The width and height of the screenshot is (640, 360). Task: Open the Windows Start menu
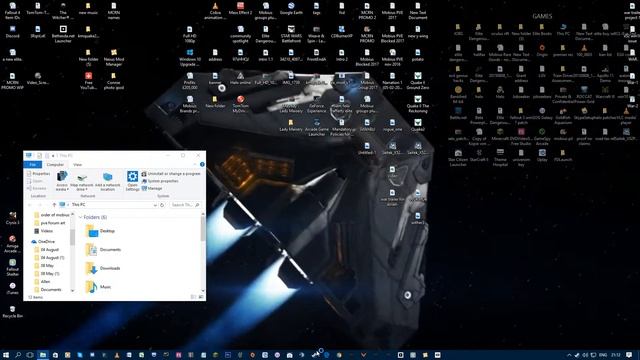click(6, 355)
